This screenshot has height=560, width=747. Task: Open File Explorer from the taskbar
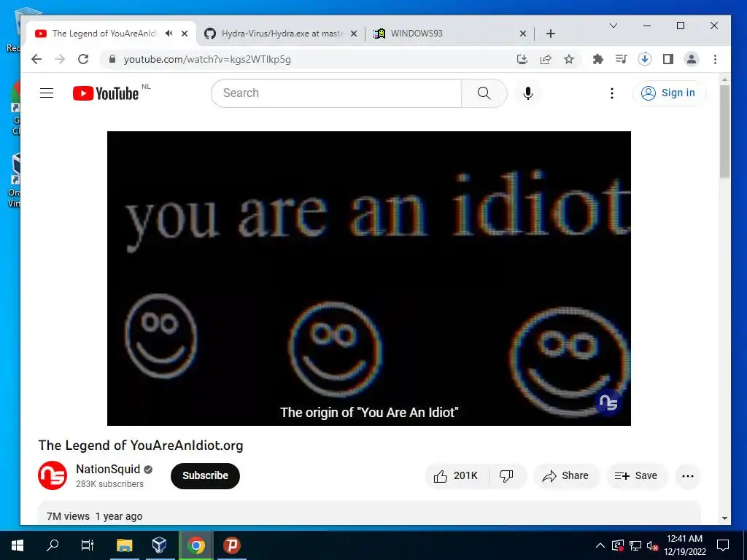coord(124,545)
